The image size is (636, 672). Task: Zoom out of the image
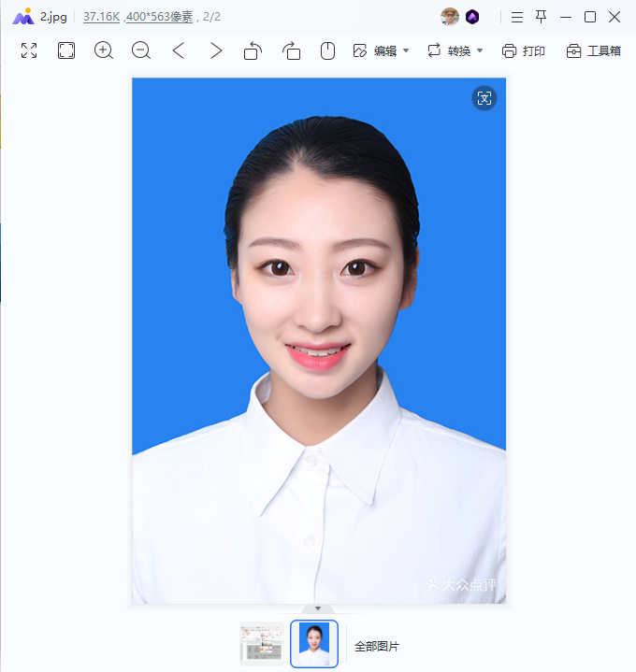coord(141,50)
